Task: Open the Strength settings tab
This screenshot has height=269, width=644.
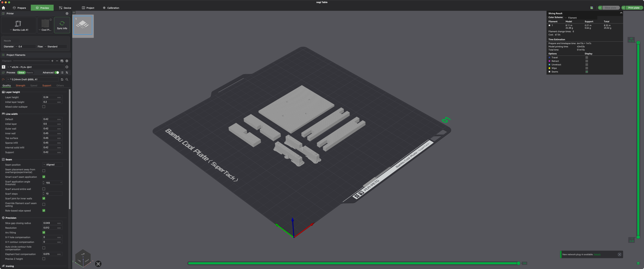Action: [x=20, y=85]
